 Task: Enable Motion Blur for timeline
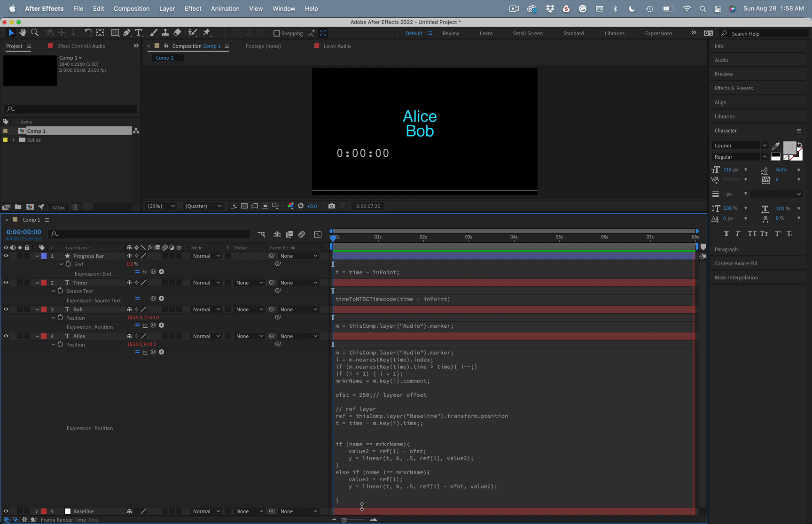point(302,234)
